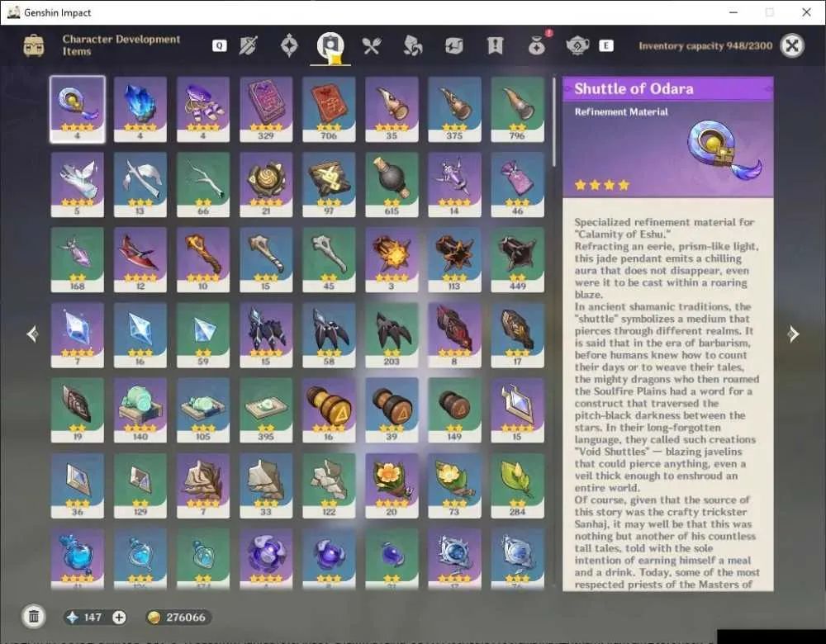Select the green bud item with 284
Viewport: 826px width, 644px height.
pos(517,485)
